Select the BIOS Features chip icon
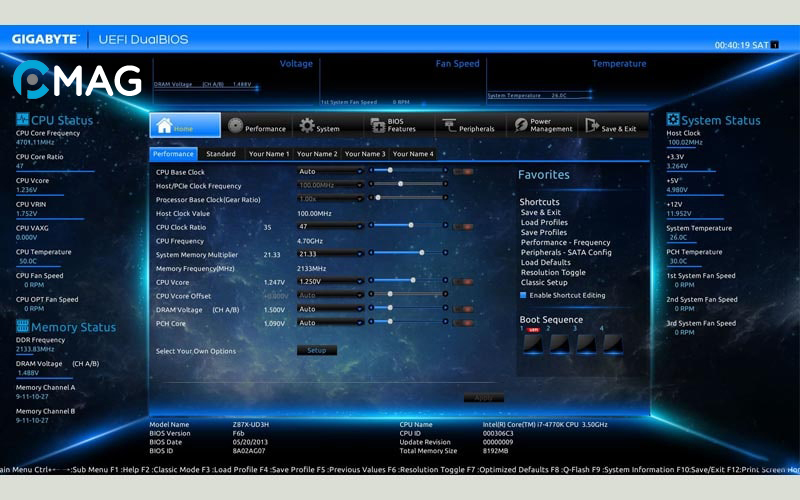The image size is (800, 500). point(378,126)
